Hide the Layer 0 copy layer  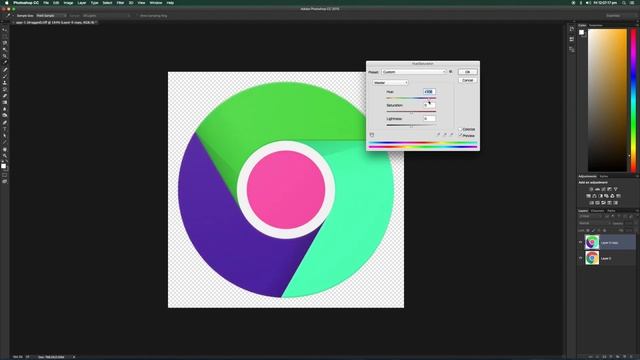[580, 242]
